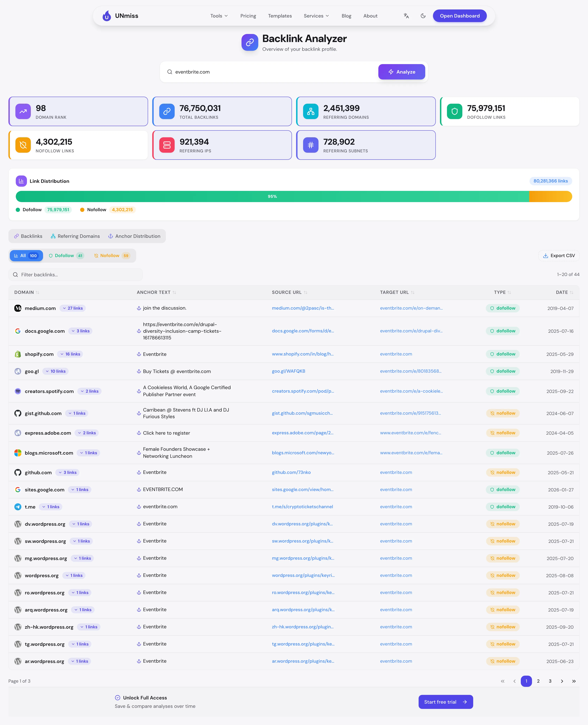Click the UNmiss flame logo icon
This screenshot has height=725, width=588.
coord(107,16)
